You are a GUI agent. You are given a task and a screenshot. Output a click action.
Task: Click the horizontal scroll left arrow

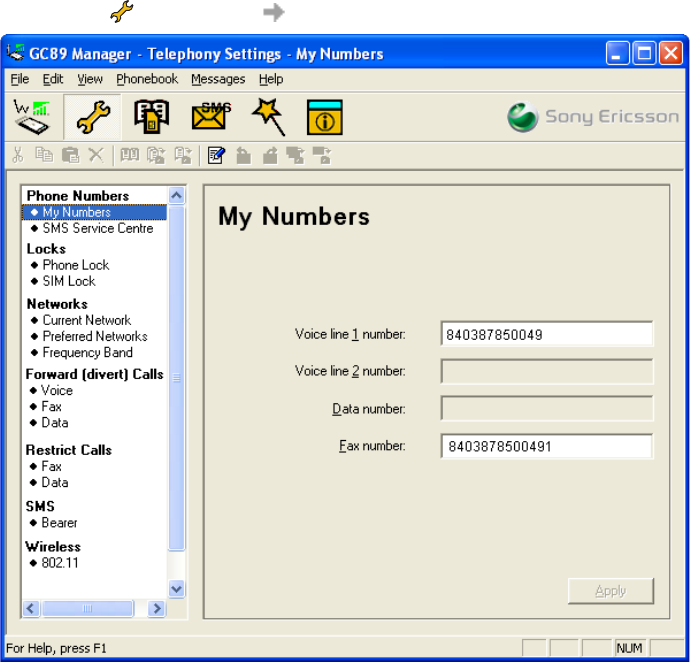click(31, 609)
